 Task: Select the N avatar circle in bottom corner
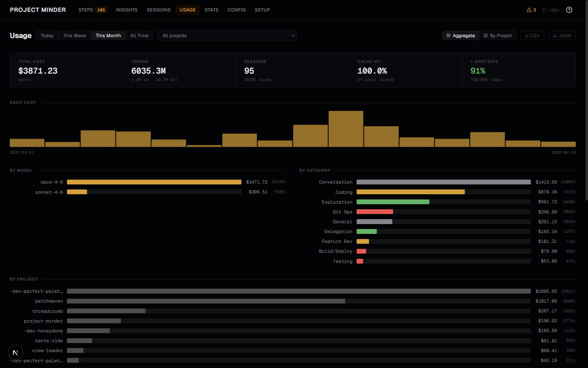(15, 352)
